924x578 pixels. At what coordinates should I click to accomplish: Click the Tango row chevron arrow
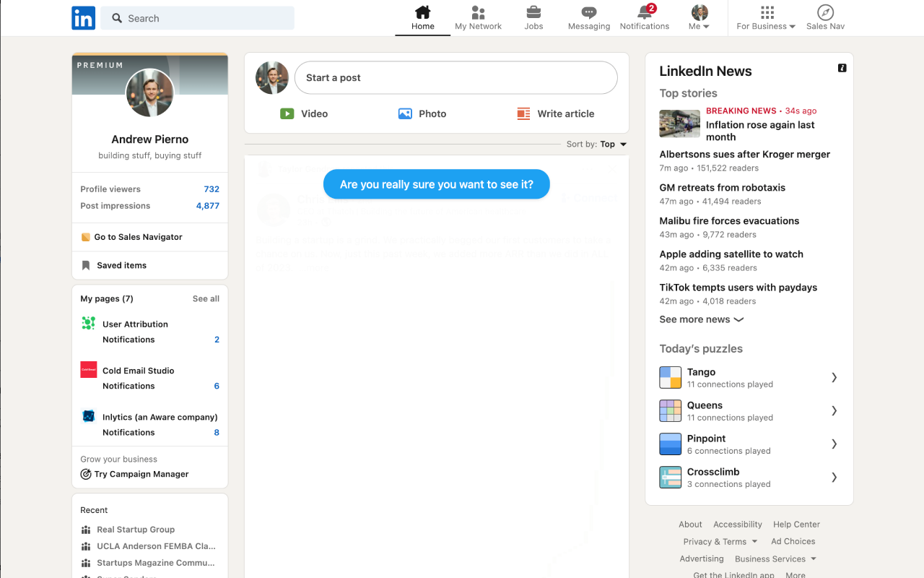click(834, 377)
